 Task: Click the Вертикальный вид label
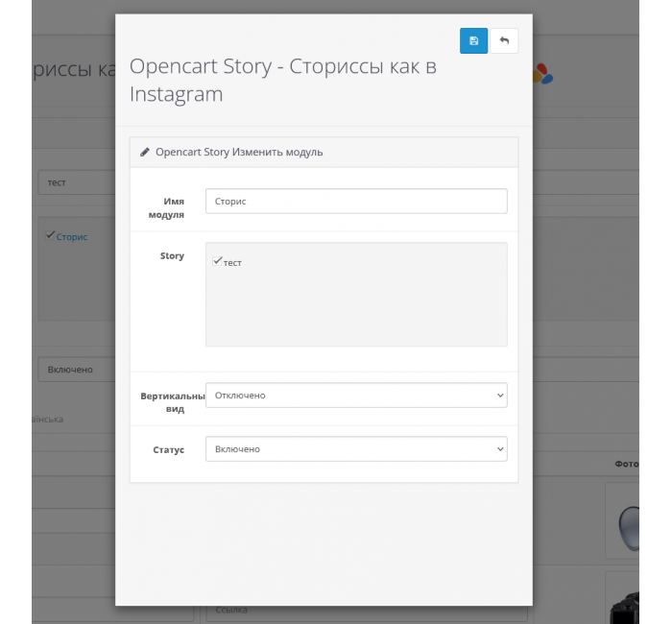coord(173,402)
